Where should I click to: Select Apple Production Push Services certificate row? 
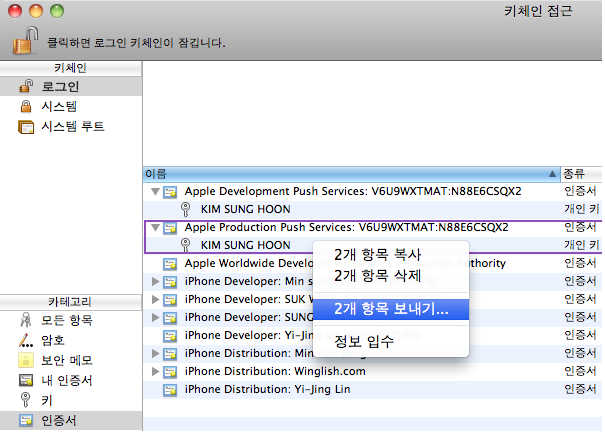(x=373, y=227)
